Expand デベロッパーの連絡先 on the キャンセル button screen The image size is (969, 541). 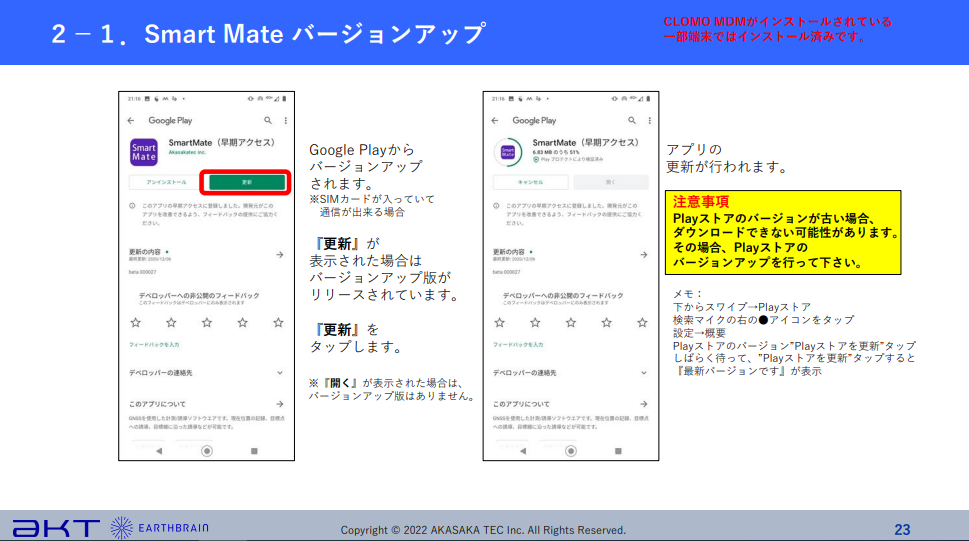click(x=644, y=373)
